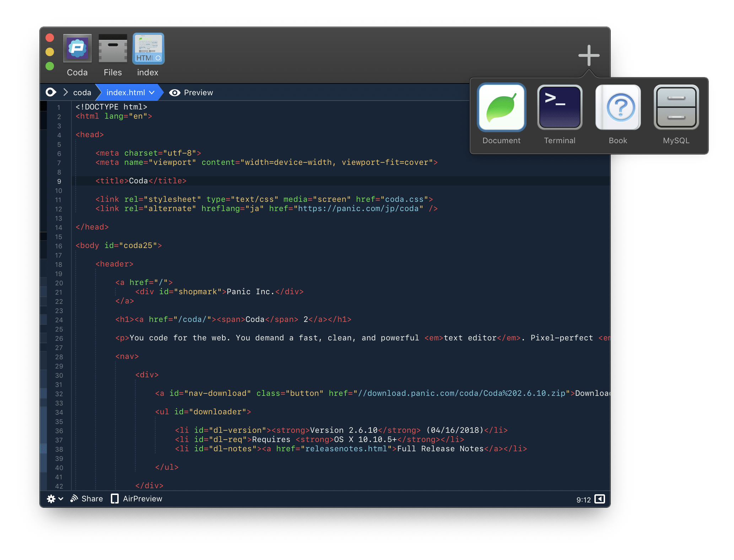Open the Coda tab icon
Viewport: 734px width, 560px height.
[77, 49]
